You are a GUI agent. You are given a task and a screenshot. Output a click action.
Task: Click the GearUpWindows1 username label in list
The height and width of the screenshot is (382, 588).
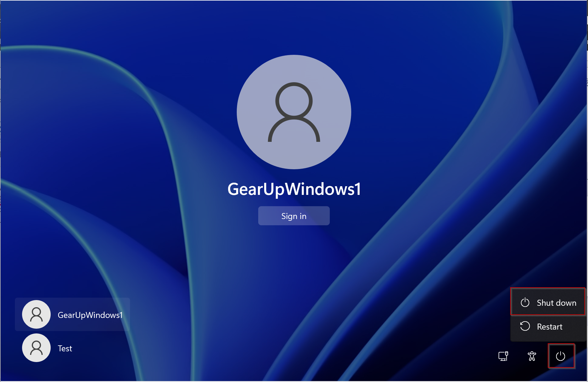pos(90,315)
